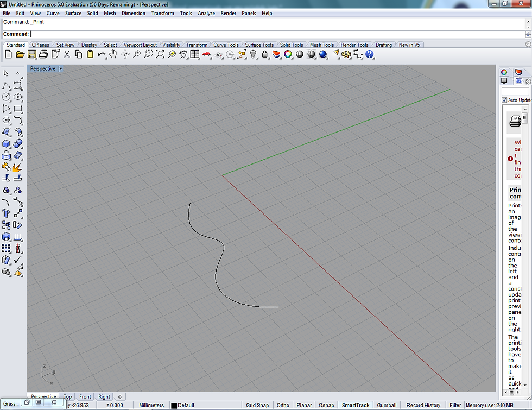This screenshot has height=410, width=532.
Task: Open Options with the gear icon
Action: [x=346, y=54]
